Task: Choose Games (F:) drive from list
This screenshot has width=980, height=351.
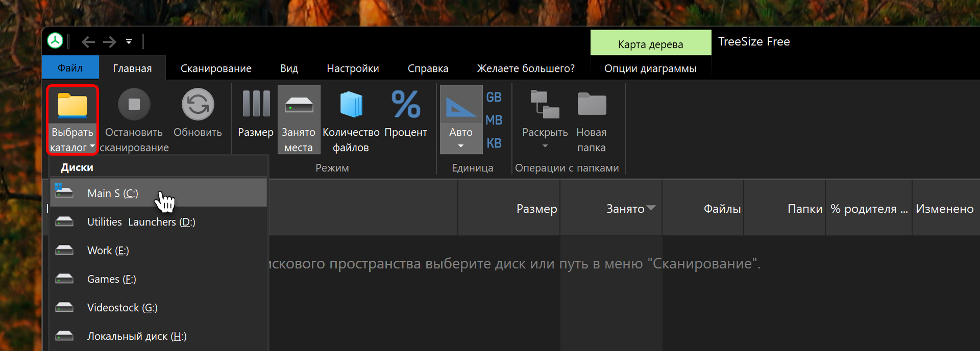Action: point(111,279)
